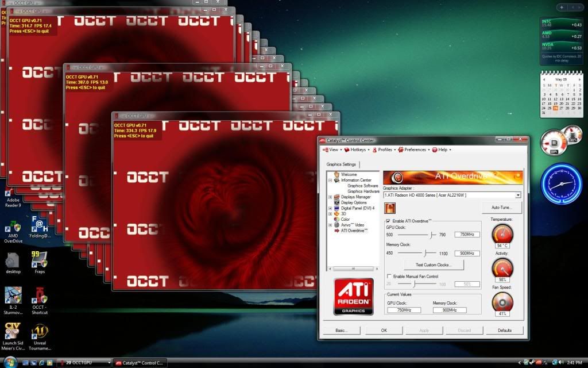This screenshot has width=588, height=368.
Task: Expand the Avivo Video tree node
Action: [x=330, y=225]
